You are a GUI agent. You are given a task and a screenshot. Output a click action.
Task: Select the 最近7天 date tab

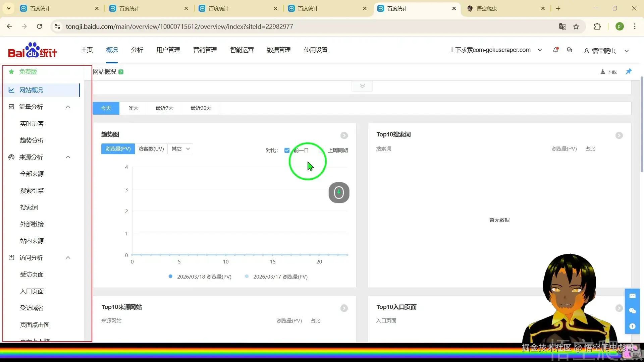point(164,108)
